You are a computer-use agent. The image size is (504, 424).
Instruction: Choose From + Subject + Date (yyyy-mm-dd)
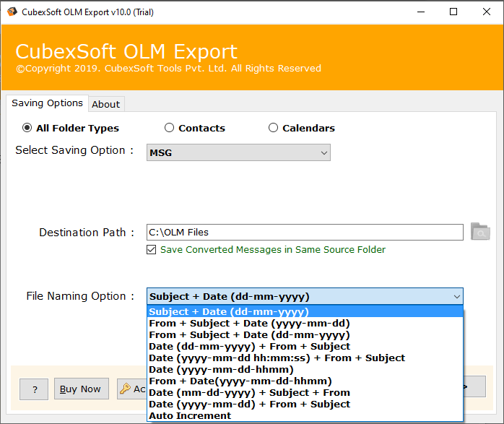point(305,323)
